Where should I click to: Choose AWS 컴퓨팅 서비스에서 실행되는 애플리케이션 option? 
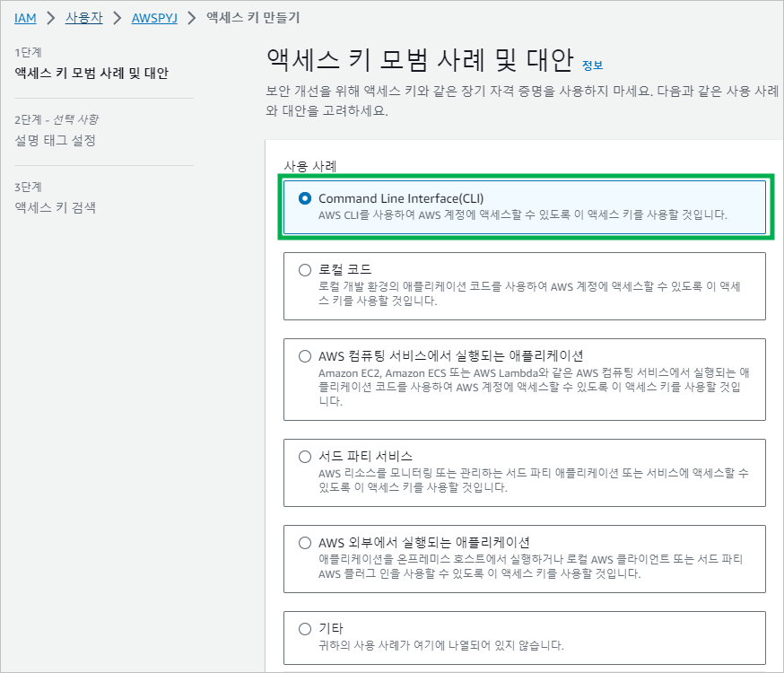(304, 356)
